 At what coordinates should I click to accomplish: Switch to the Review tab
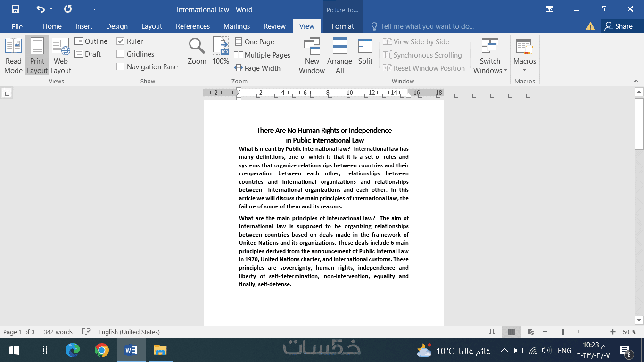click(x=275, y=26)
